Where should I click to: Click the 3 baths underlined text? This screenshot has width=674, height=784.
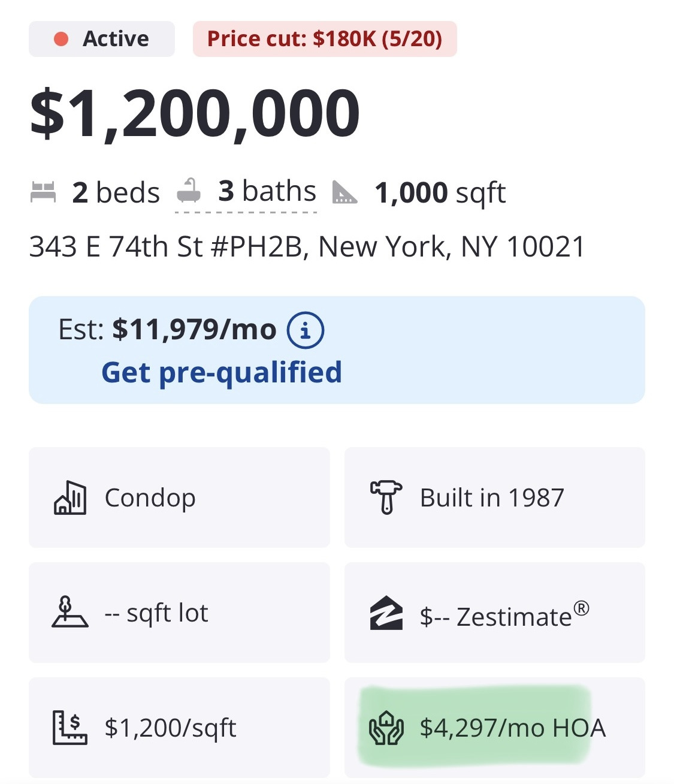[x=267, y=192]
